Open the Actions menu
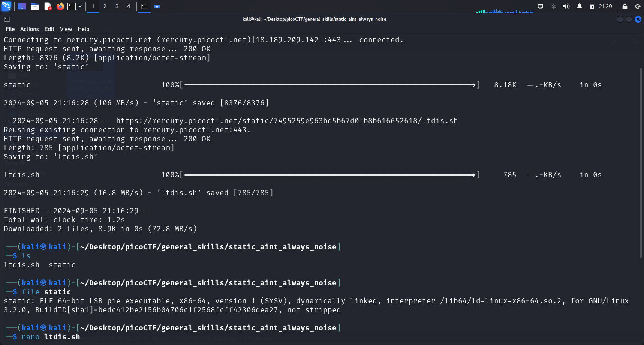Screen dimensions: 644x345 click(x=29, y=29)
